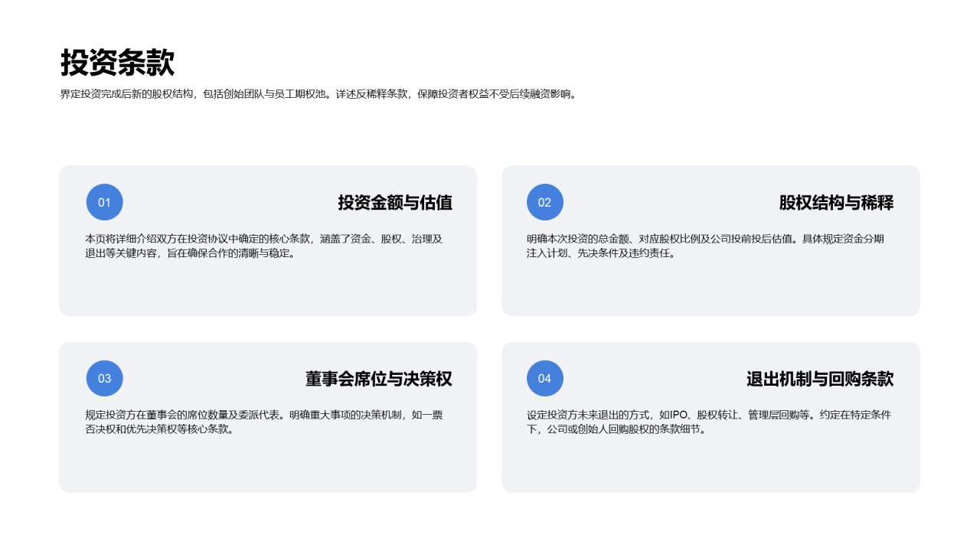The height and width of the screenshot is (551, 980).
Task: Click the blue 02 number circle
Action: click(x=544, y=202)
